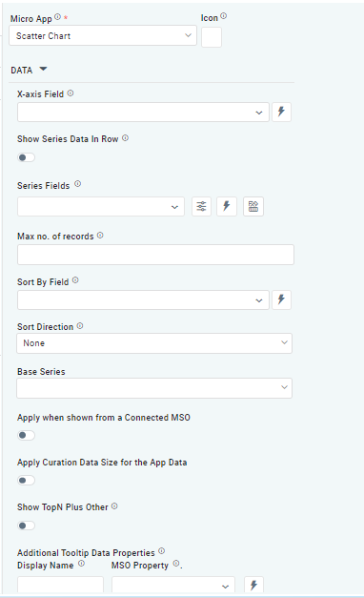This screenshot has height=598, width=364.
Task: Open the X-axis Field dropdown
Action: (143, 113)
